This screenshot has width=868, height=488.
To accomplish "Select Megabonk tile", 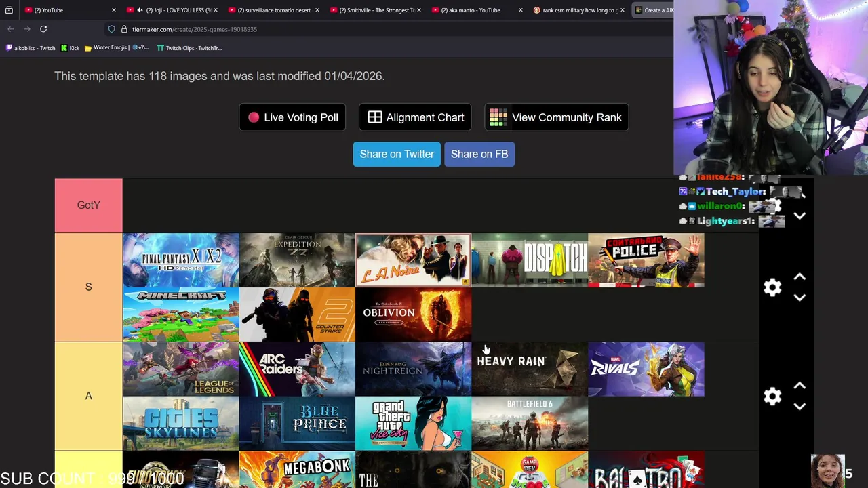I will 297,470.
